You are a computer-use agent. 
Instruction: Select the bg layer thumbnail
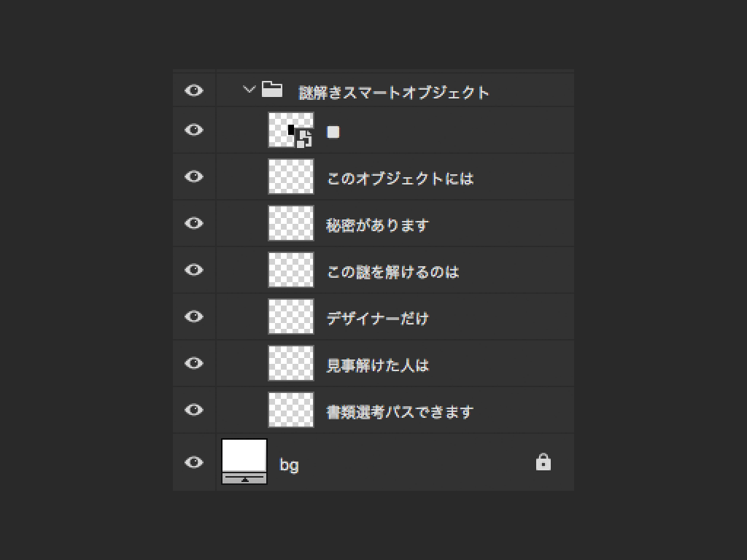pyautogui.click(x=244, y=462)
